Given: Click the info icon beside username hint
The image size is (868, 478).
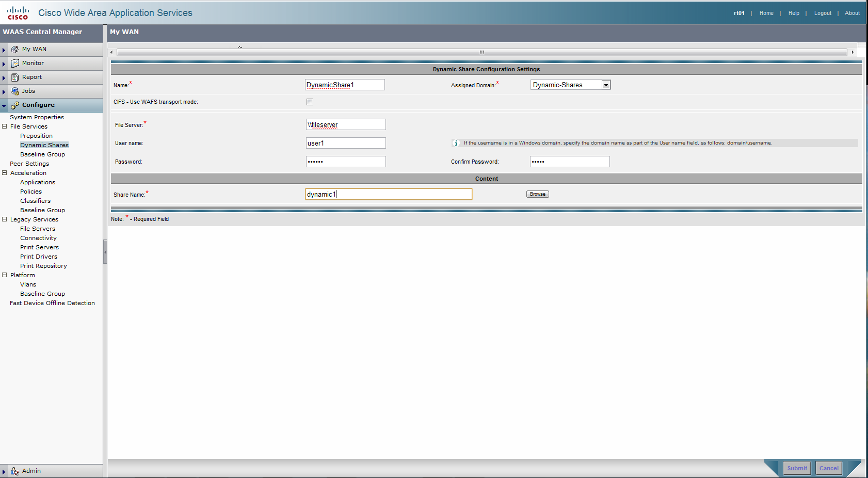Looking at the screenshot, I should [x=456, y=143].
